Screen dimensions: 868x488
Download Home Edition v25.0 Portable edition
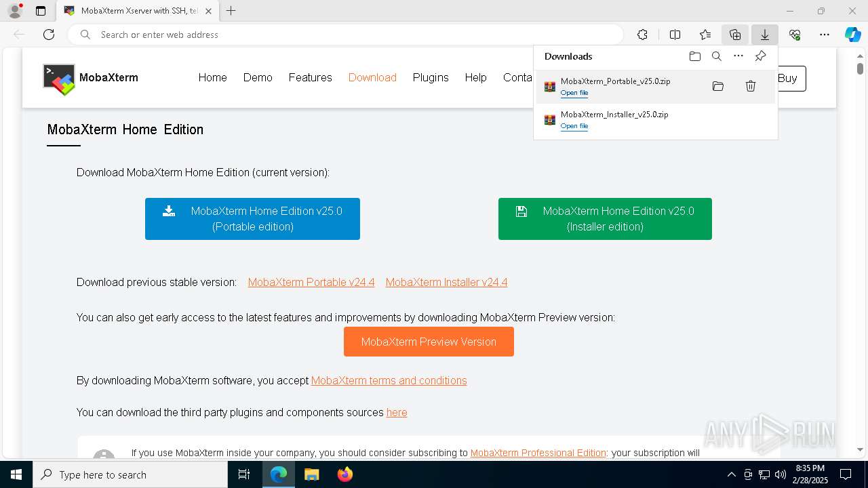(252, 219)
